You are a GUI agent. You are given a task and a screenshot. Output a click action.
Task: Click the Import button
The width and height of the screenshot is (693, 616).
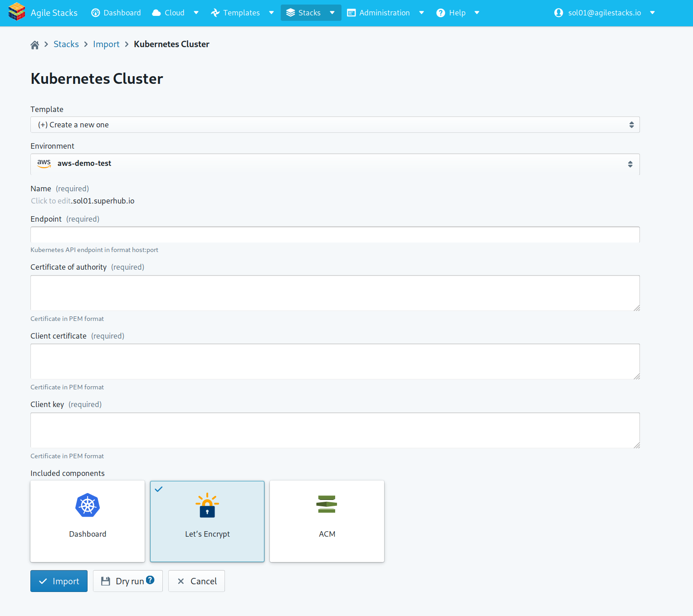pos(59,581)
